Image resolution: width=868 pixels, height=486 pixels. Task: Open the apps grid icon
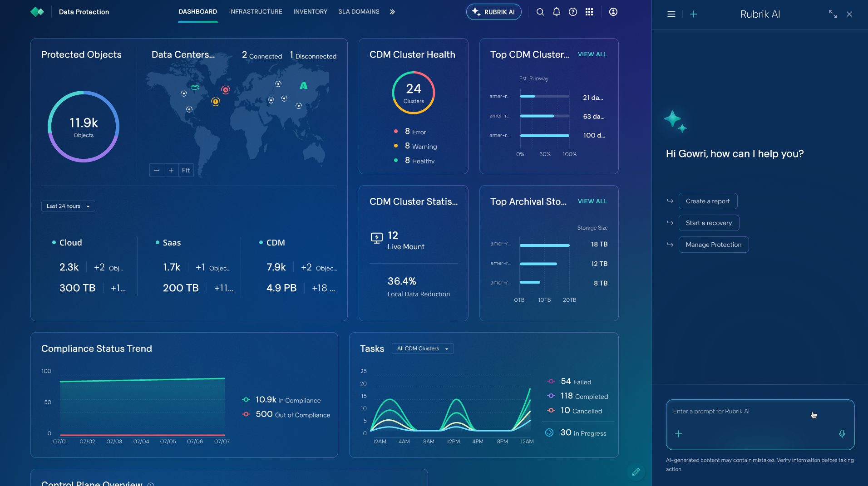(x=589, y=12)
